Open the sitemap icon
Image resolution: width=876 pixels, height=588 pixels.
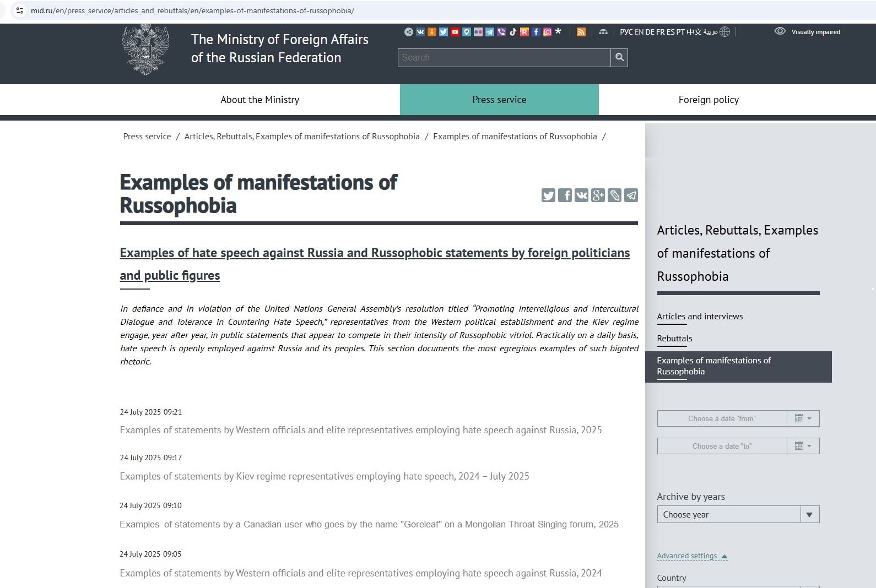click(x=603, y=32)
